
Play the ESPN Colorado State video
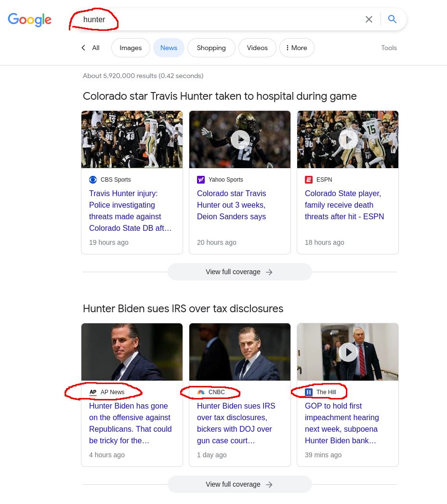click(348, 140)
